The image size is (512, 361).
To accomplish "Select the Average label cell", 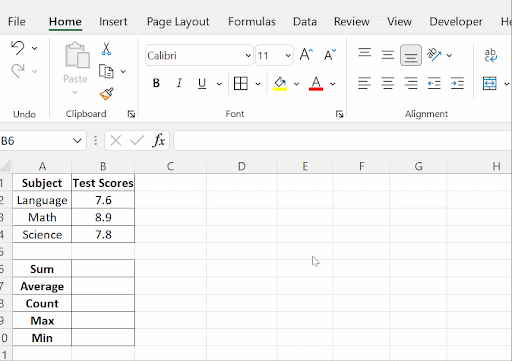I will pyautogui.click(x=42, y=286).
